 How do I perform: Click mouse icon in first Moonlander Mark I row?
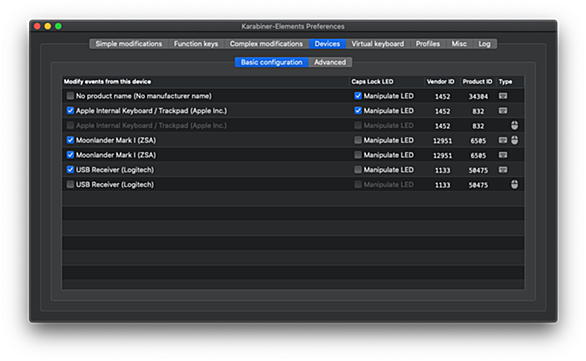[x=515, y=140]
